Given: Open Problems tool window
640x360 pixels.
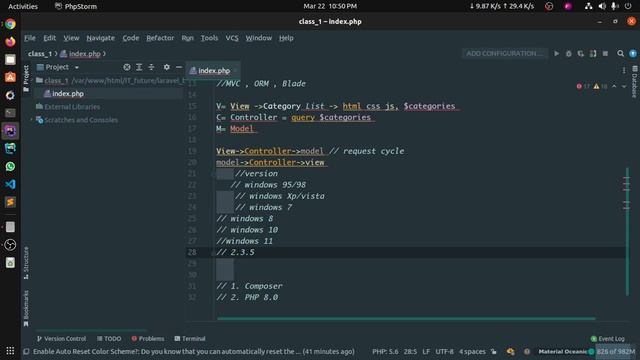Looking at the screenshot, I should point(148,339).
